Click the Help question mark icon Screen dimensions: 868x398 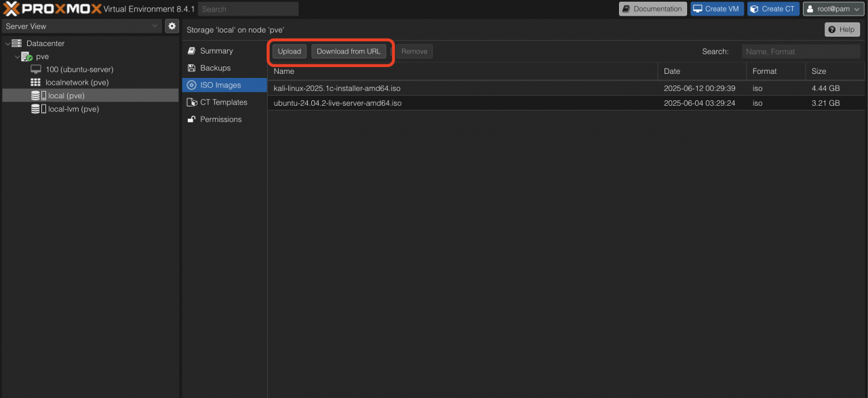832,30
